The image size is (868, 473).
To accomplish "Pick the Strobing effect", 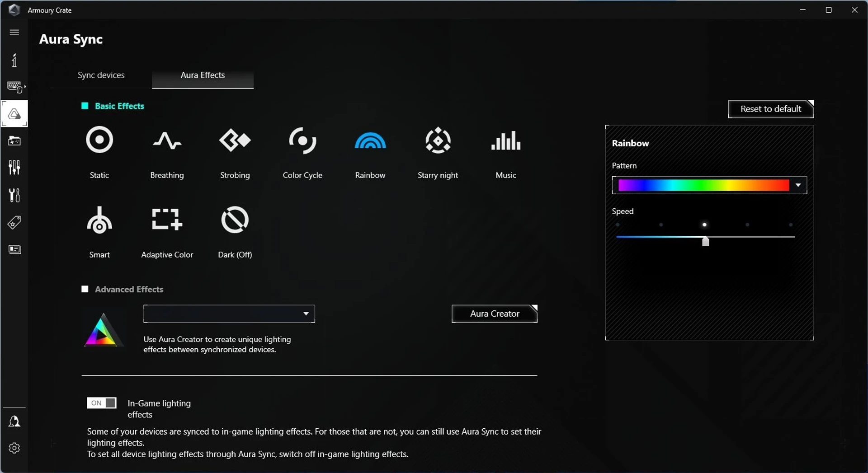I will click(x=235, y=140).
